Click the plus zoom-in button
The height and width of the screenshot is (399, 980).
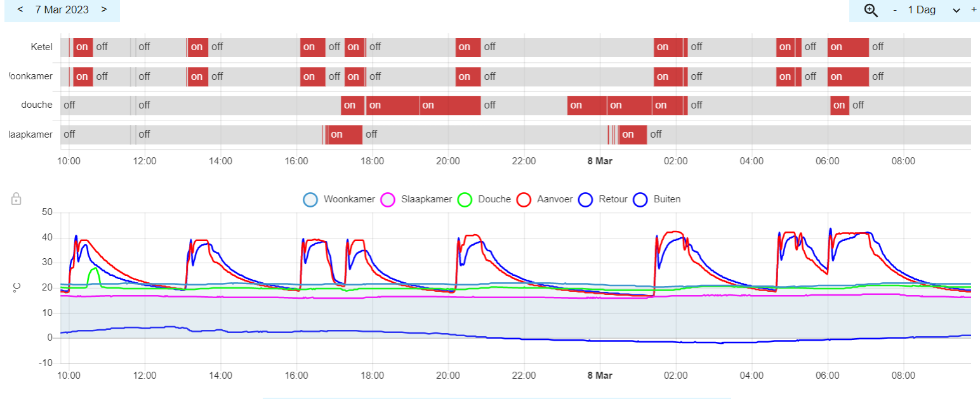click(974, 10)
